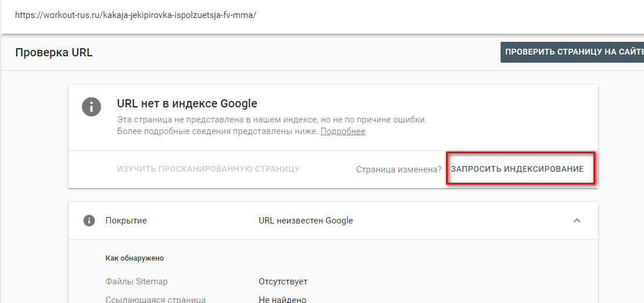Click 'Запросить индексирование'
This screenshot has width=644, height=303.
tap(517, 169)
